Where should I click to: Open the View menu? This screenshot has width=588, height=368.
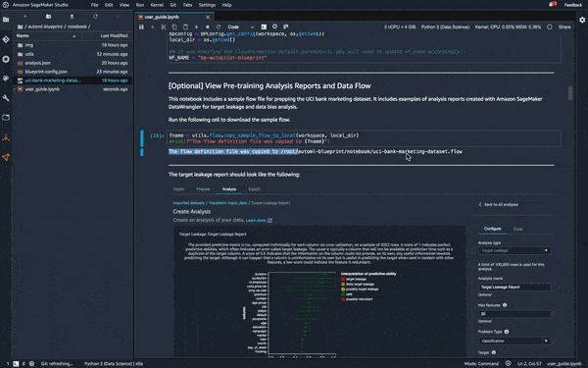coord(124,5)
